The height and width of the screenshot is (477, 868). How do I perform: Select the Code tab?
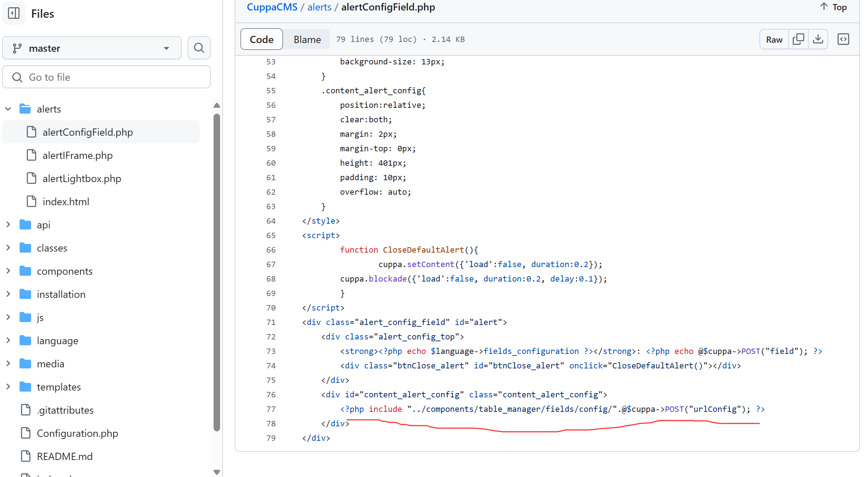pyautogui.click(x=261, y=39)
